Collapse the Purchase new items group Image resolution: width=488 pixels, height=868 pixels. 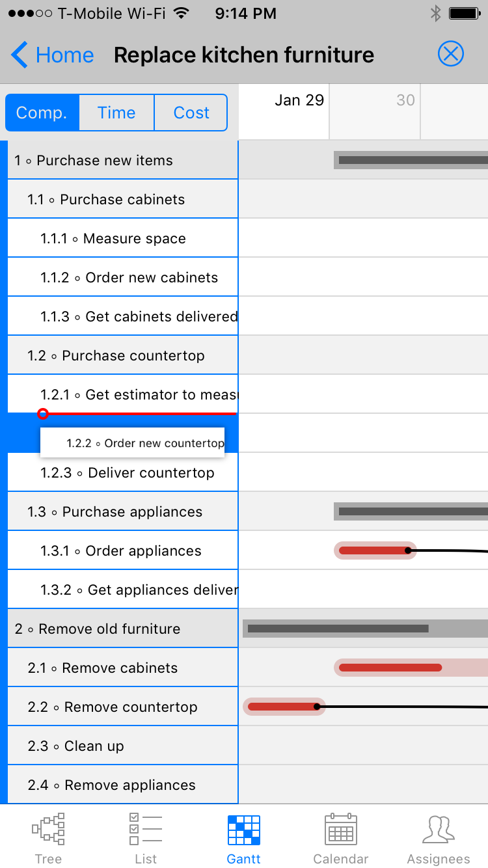tap(104, 160)
